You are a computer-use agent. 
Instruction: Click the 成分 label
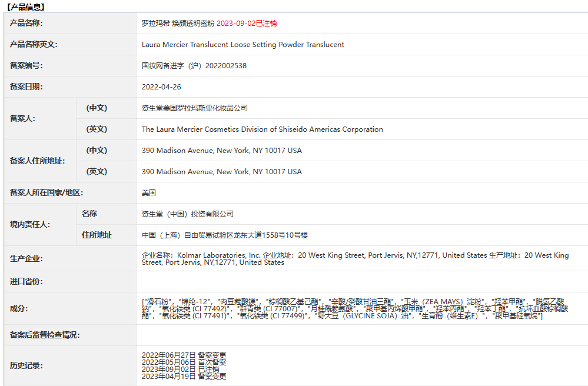pyautogui.click(x=19, y=308)
